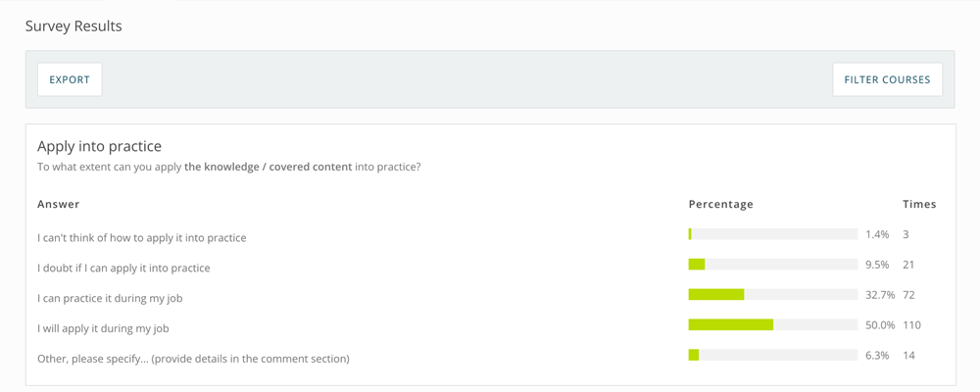Image resolution: width=980 pixels, height=392 pixels.
Task: Open the FILTER COURSES option
Action: point(887,79)
